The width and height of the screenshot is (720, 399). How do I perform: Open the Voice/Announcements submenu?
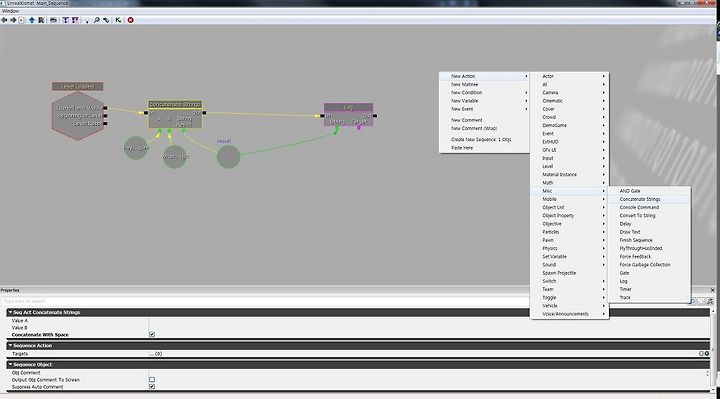click(x=569, y=314)
